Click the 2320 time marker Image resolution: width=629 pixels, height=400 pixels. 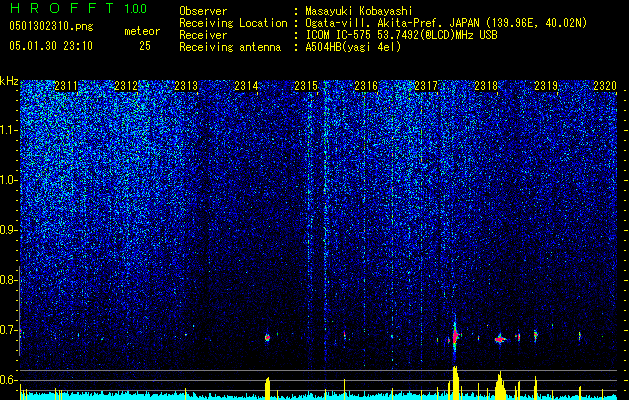605,86
